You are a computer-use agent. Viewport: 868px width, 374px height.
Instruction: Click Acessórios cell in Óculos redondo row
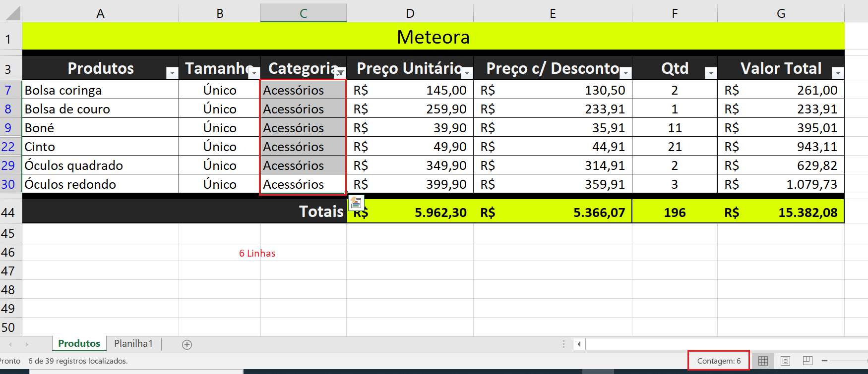[x=303, y=184]
